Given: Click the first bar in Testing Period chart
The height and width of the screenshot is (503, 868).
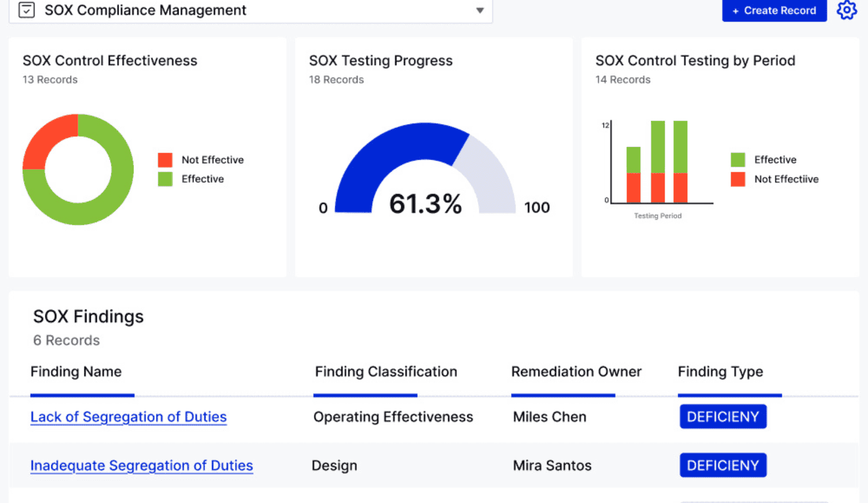Looking at the screenshot, I should tap(633, 175).
